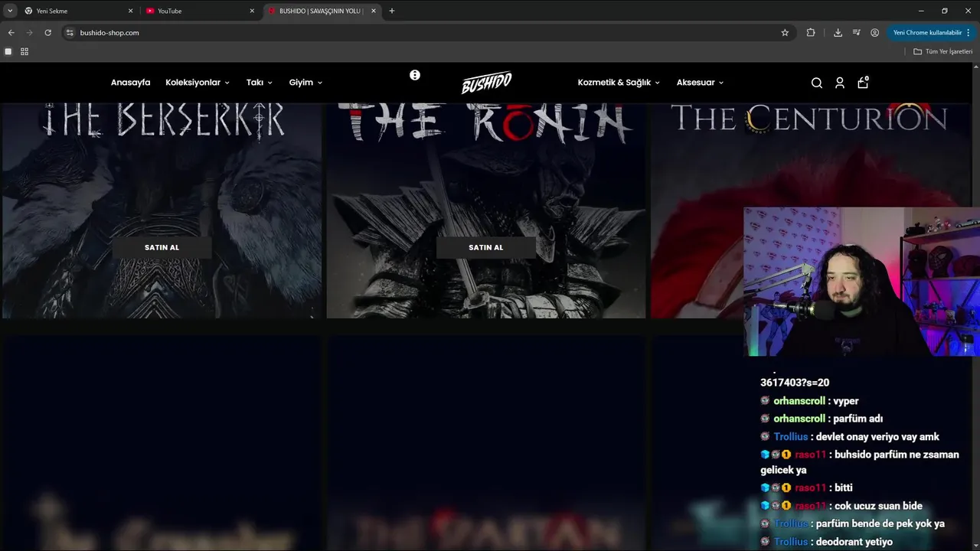Viewport: 980px width, 551px height.
Task: Open the Chrome three-dot menu
Action: tap(969, 33)
